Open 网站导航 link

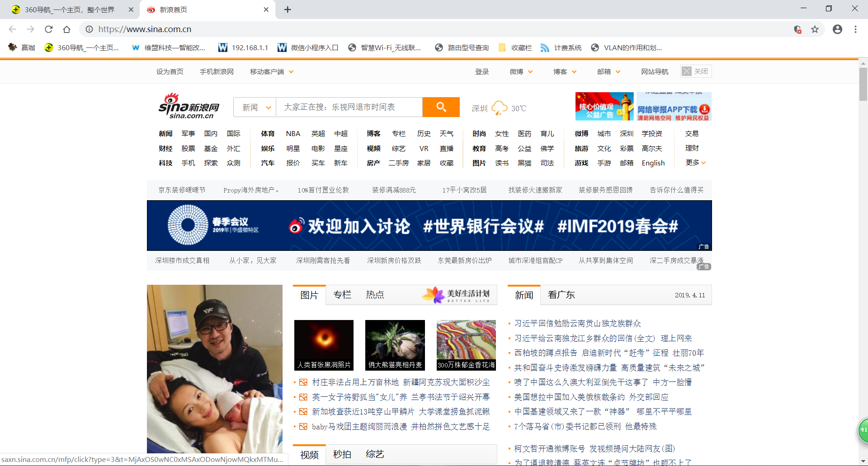(x=654, y=71)
